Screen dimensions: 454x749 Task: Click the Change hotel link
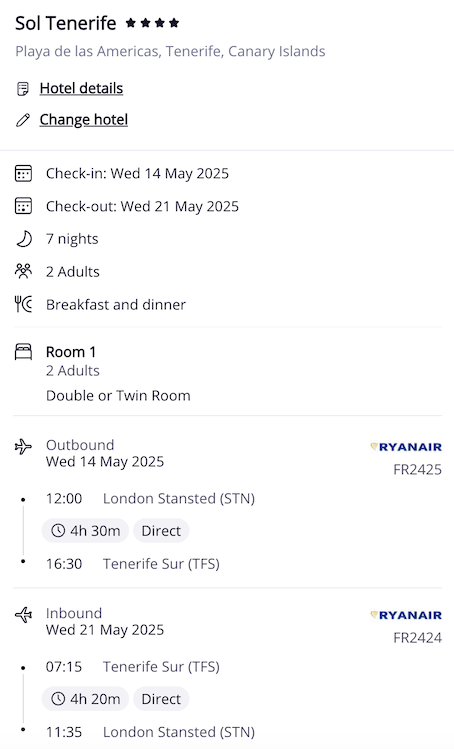pyautogui.click(x=84, y=119)
